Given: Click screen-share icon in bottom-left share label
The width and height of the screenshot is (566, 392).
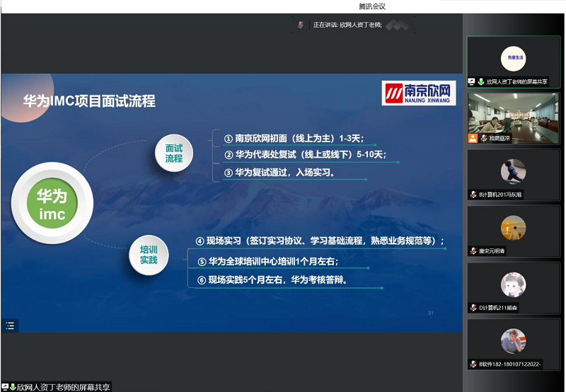Looking at the screenshot, I should (x=5, y=387).
